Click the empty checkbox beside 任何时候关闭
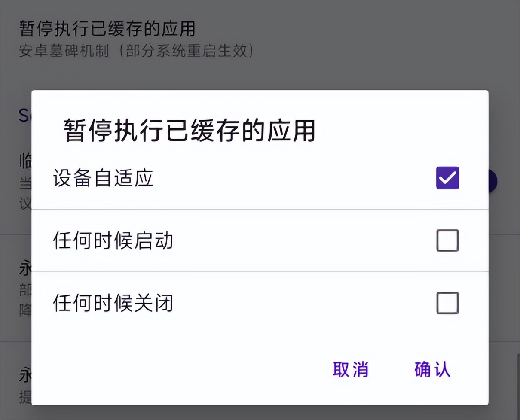Image resolution: width=520 pixels, height=420 pixels. tap(448, 304)
